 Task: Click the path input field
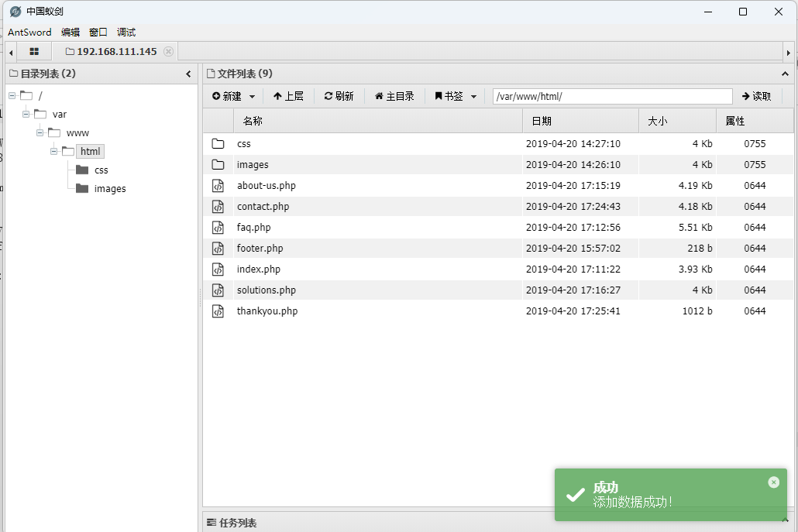(x=612, y=96)
